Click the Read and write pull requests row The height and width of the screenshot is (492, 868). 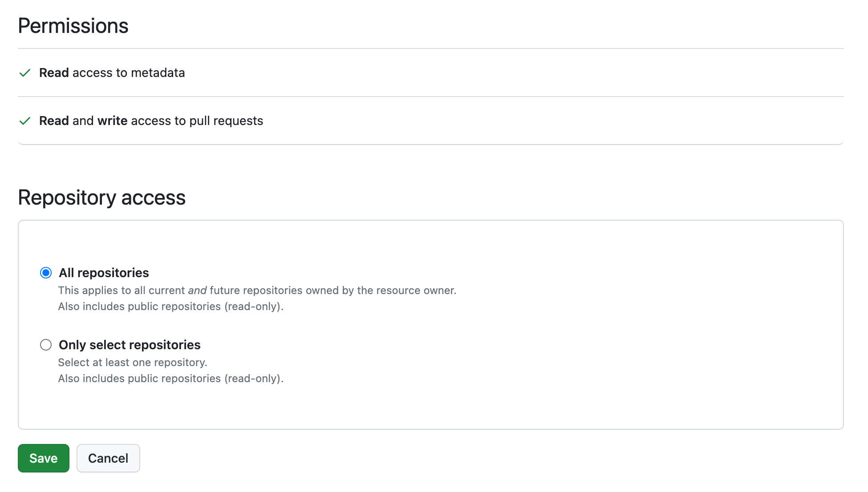pos(151,121)
